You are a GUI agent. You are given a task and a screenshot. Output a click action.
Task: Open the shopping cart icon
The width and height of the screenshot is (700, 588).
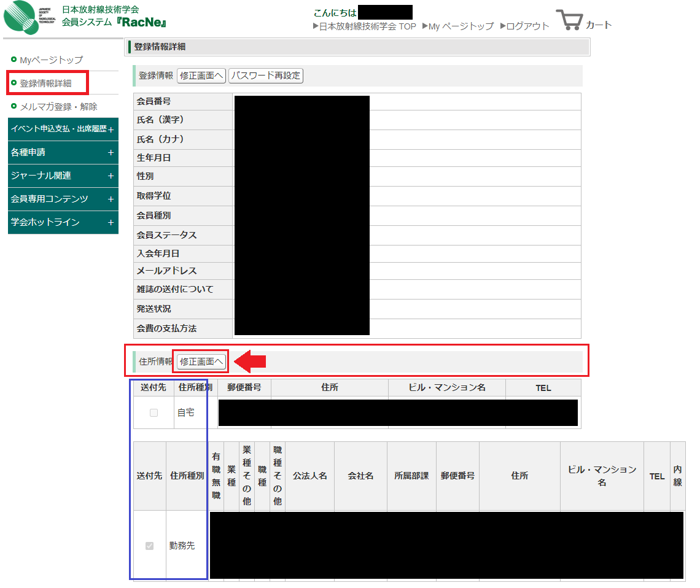click(x=569, y=21)
